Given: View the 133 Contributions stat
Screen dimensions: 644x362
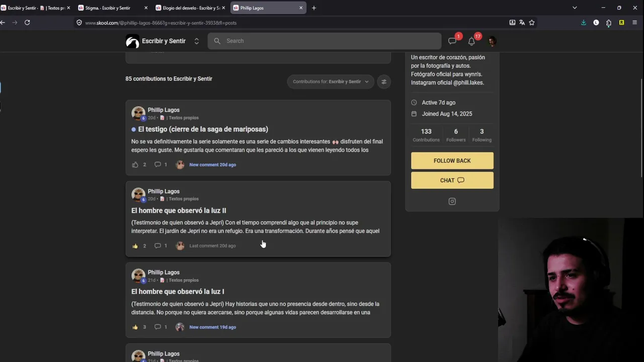Looking at the screenshot, I should tap(426, 135).
